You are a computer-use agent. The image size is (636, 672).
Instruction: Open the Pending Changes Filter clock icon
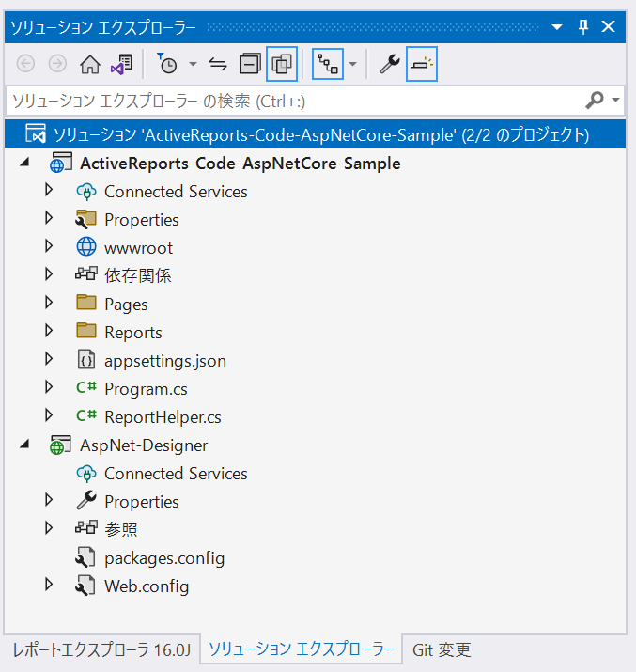coord(167,64)
